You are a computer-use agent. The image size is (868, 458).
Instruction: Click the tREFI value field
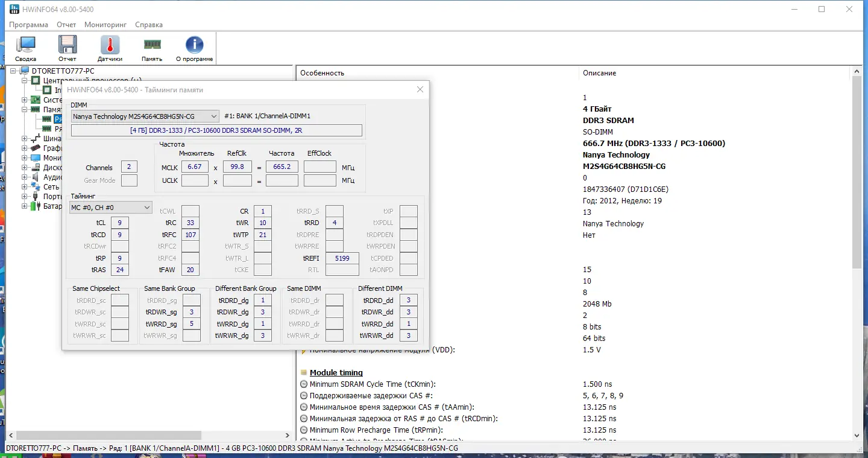(342, 258)
